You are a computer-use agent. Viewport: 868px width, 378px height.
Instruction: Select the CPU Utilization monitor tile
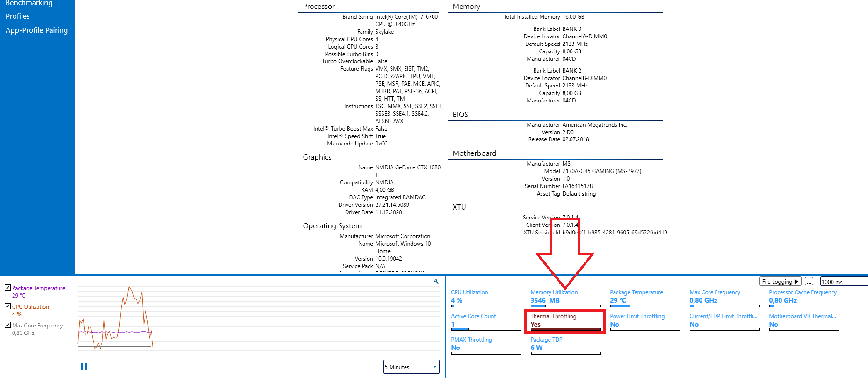(486, 298)
